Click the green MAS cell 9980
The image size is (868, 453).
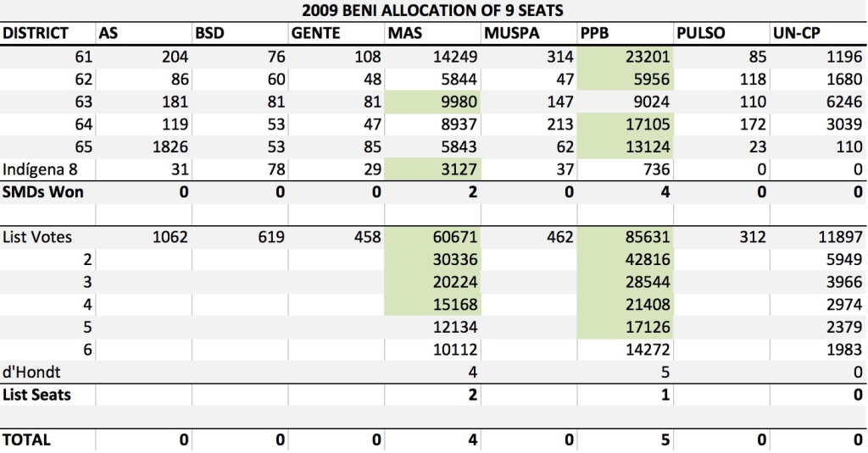(x=432, y=102)
